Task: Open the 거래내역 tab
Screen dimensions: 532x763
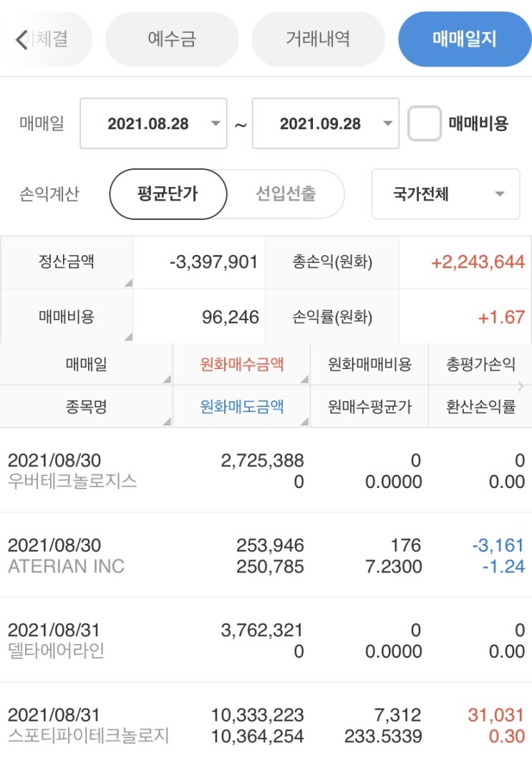Action: (x=318, y=39)
